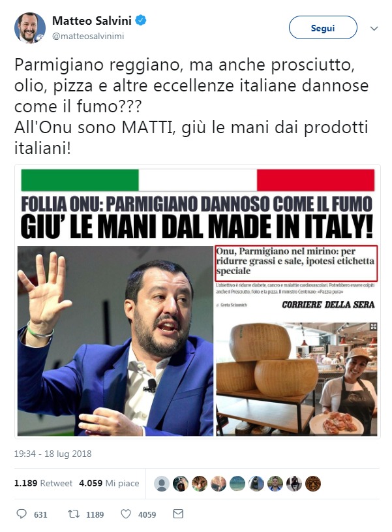Click the 631 replies count
Viewport: 392px width, 532px height.
pos(40,514)
